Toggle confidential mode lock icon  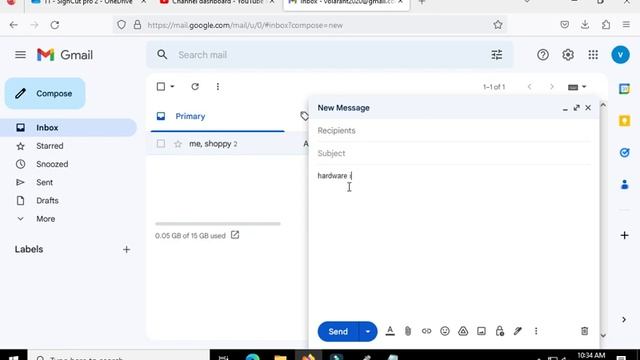pos(500,331)
